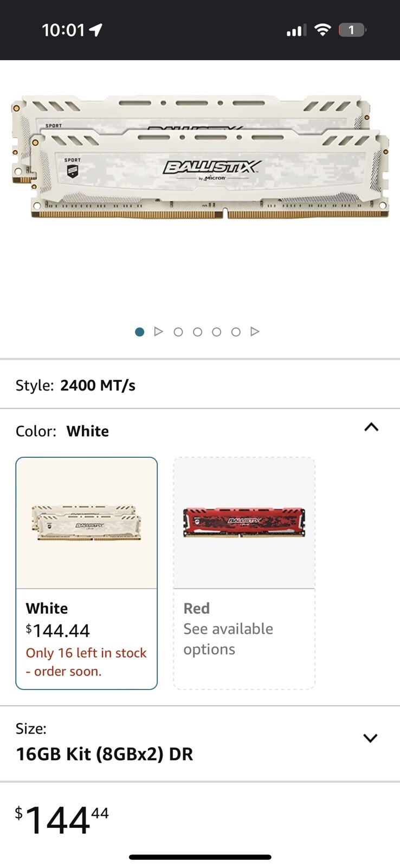Select the fourth carousel dot indicator
400x868 pixels.
[216, 331]
